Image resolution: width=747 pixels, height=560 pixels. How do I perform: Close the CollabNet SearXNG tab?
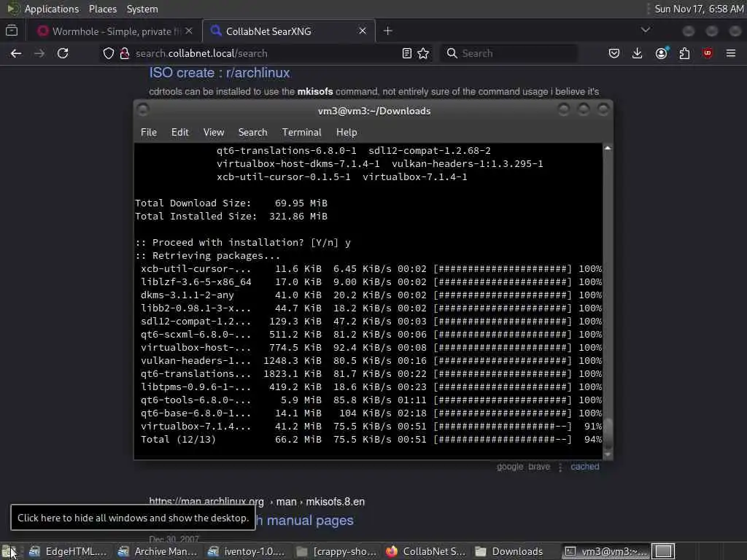pyautogui.click(x=363, y=31)
